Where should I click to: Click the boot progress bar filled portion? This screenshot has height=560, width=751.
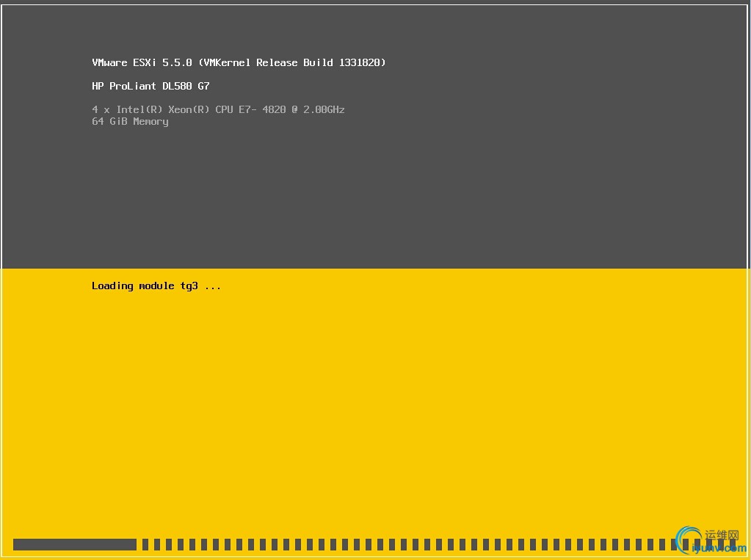coord(75,544)
